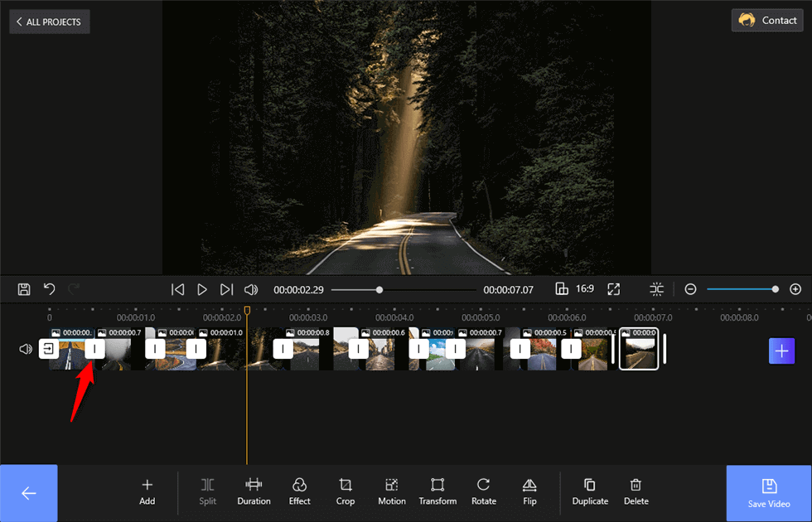The image size is (812, 522).
Task: Click the fit timeline icon
Action: [656, 289]
